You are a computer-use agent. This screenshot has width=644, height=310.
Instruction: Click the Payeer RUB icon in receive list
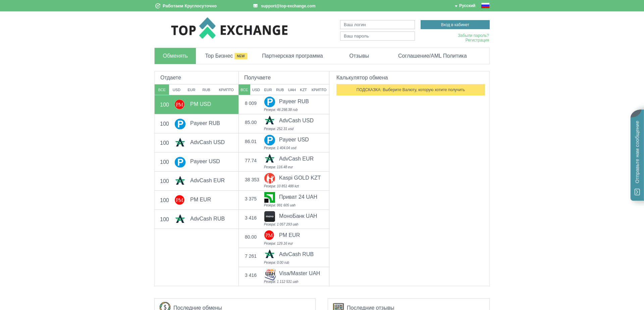269,102
